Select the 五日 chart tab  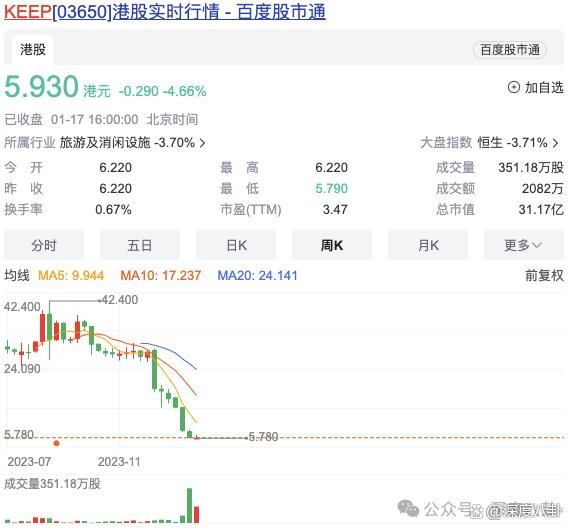[x=140, y=245]
